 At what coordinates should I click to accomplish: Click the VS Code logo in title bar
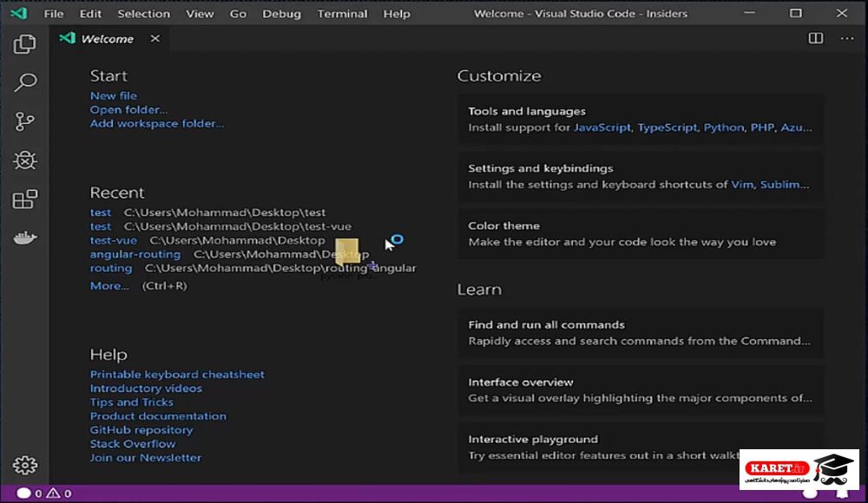point(19,13)
